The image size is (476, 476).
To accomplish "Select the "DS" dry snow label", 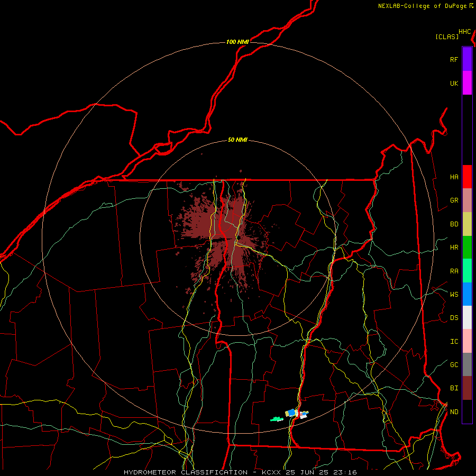I will tap(454, 318).
